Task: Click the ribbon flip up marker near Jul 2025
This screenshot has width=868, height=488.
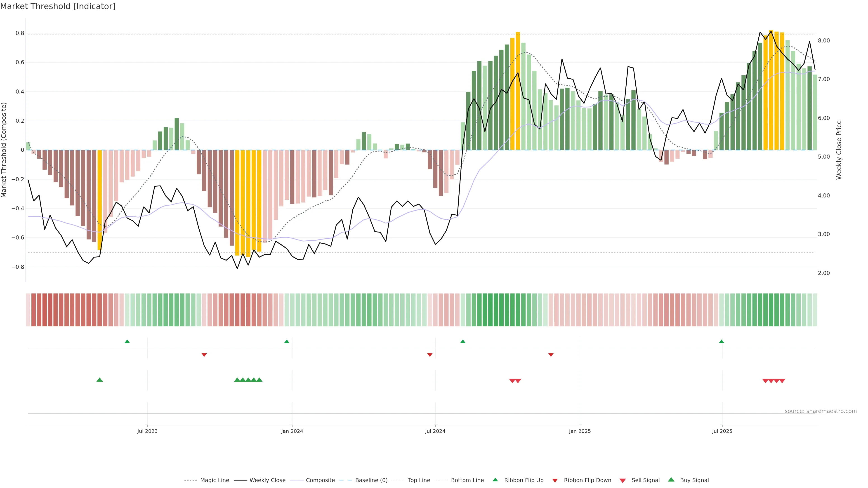Action: click(x=722, y=342)
